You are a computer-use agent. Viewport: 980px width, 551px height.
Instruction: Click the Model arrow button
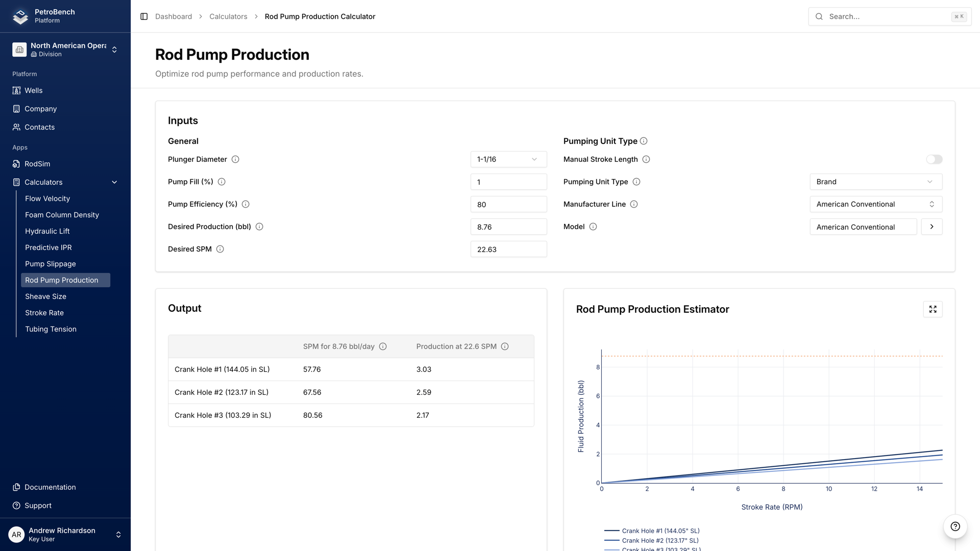932,227
